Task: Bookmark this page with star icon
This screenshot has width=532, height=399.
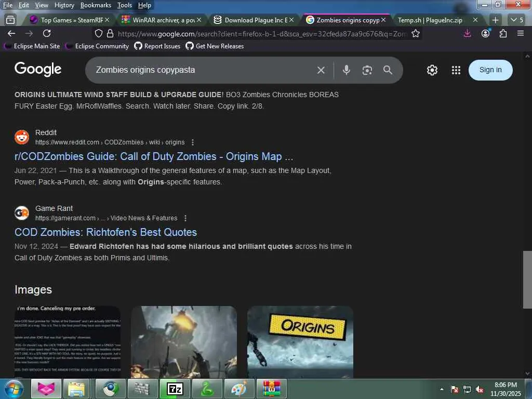Action: pos(415,33)
